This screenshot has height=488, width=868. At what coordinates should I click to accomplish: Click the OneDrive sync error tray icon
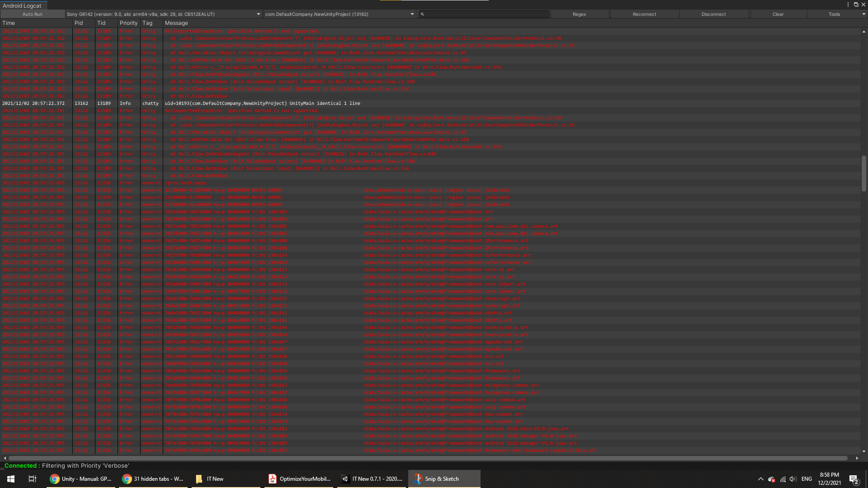coord(772,479)
